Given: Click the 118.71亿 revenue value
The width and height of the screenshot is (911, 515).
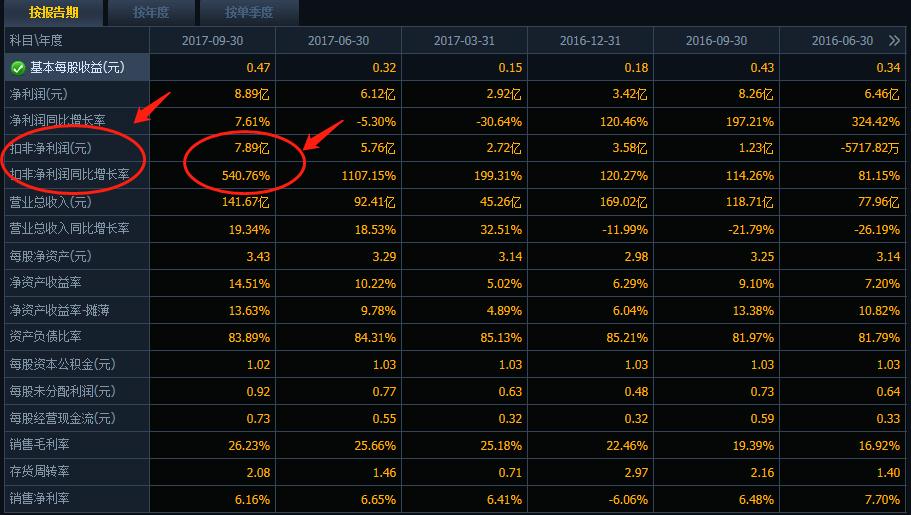Looking at the screenshot, I should (x=749, y=202).
